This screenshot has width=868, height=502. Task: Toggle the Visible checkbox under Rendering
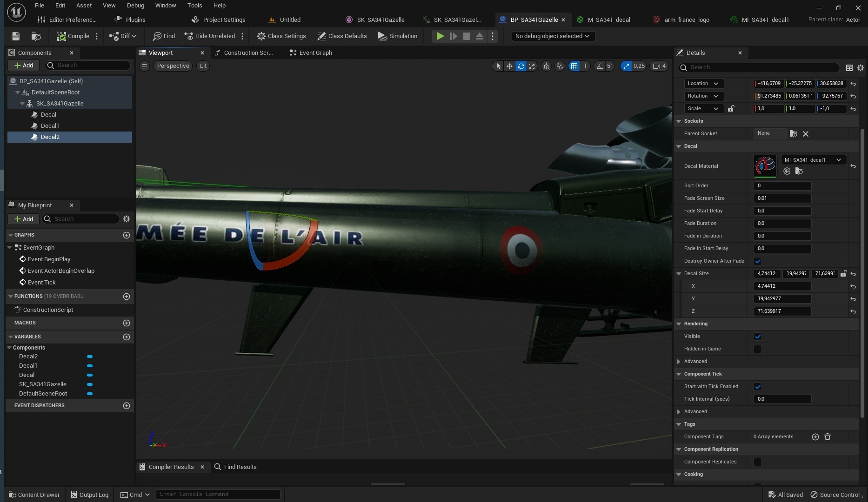pyautogui.click(x=758, y=337)
